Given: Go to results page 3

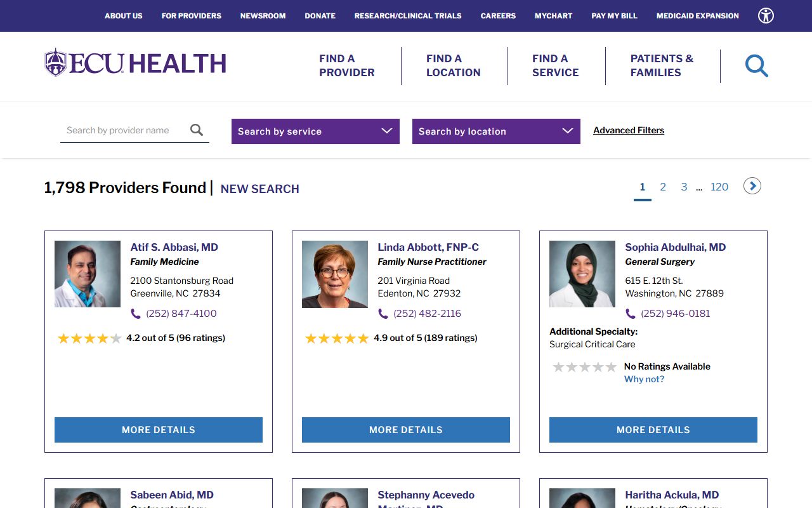Looking at the screenshot, I should click(684, 187).
